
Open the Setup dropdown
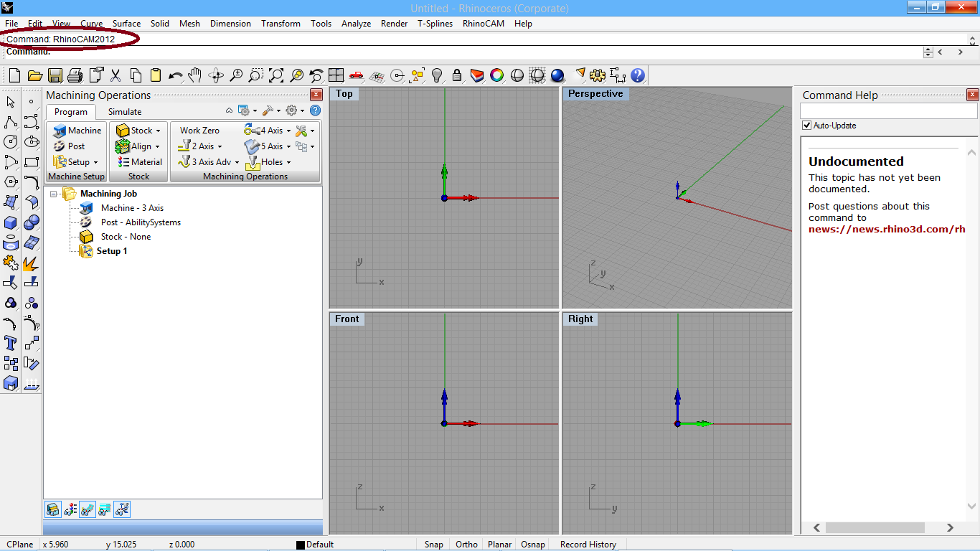click(x=76, y=162)
